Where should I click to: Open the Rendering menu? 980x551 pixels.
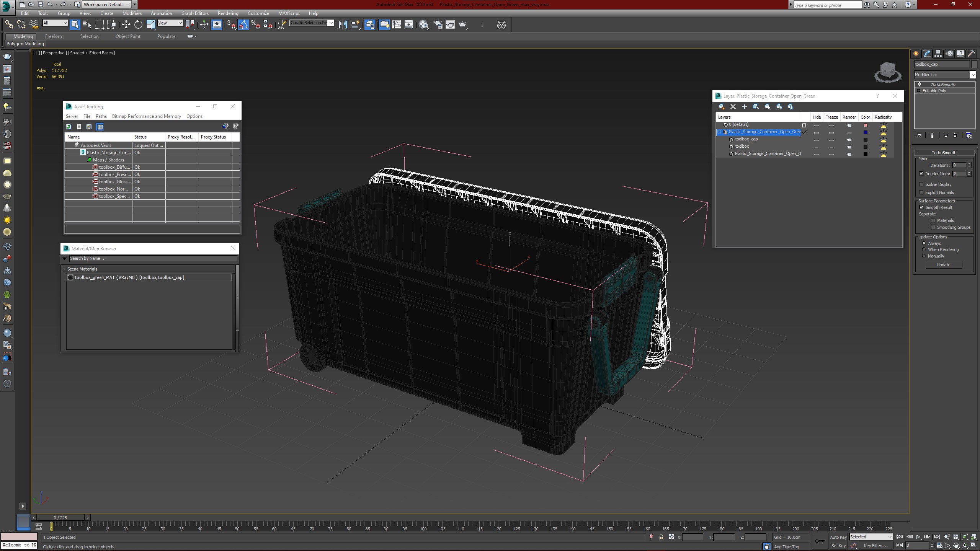coord(228,13)
